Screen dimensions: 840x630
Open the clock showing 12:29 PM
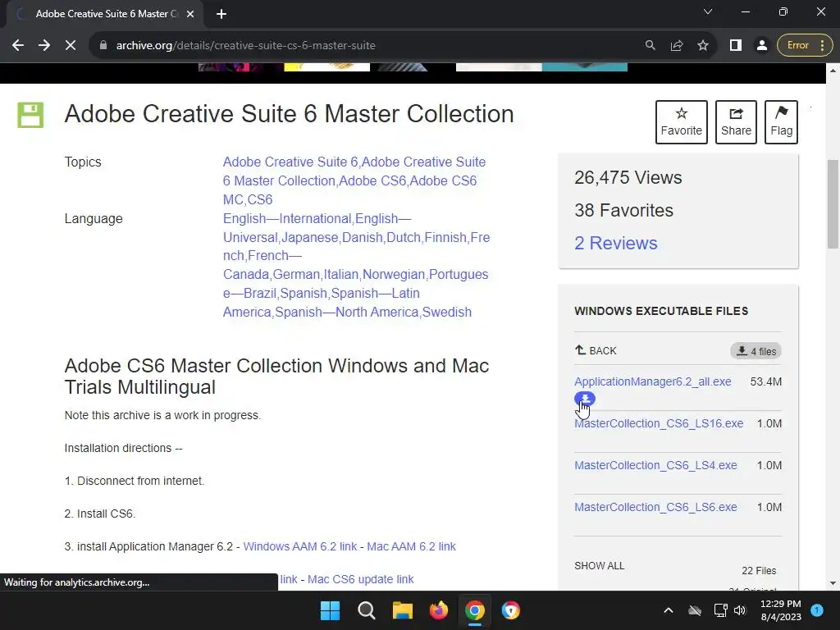781,610
